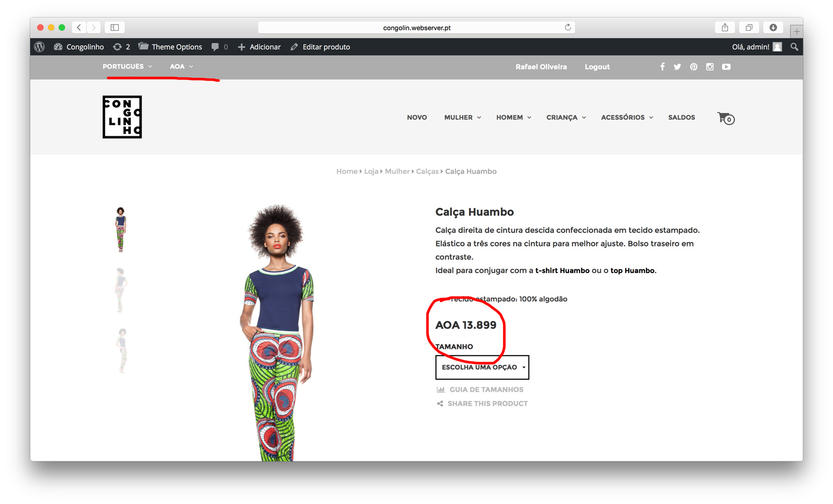The image size is (833, 504).
Task: Open the Twitter social icon
Action: tap(677, 67)
